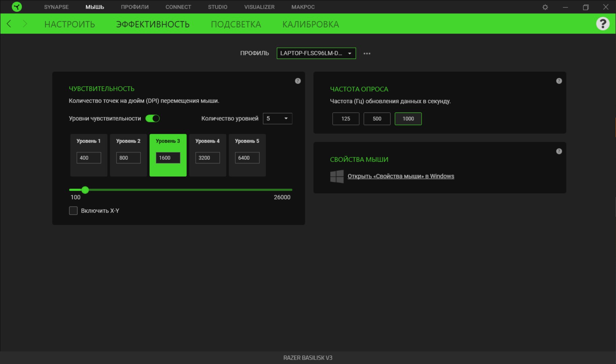Expand the number of levels dropdown
This screenshot has height=364, width=616.
277,118
